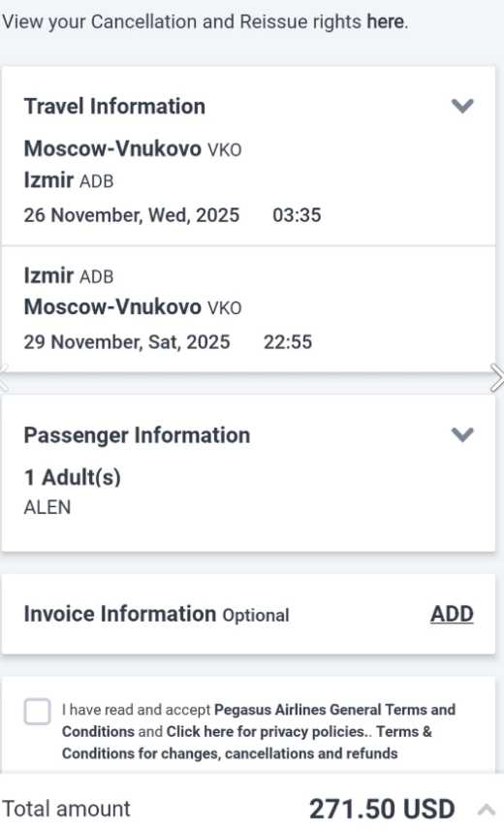
Task: Select the Travel Information heading
Action: tap(114, 107)
